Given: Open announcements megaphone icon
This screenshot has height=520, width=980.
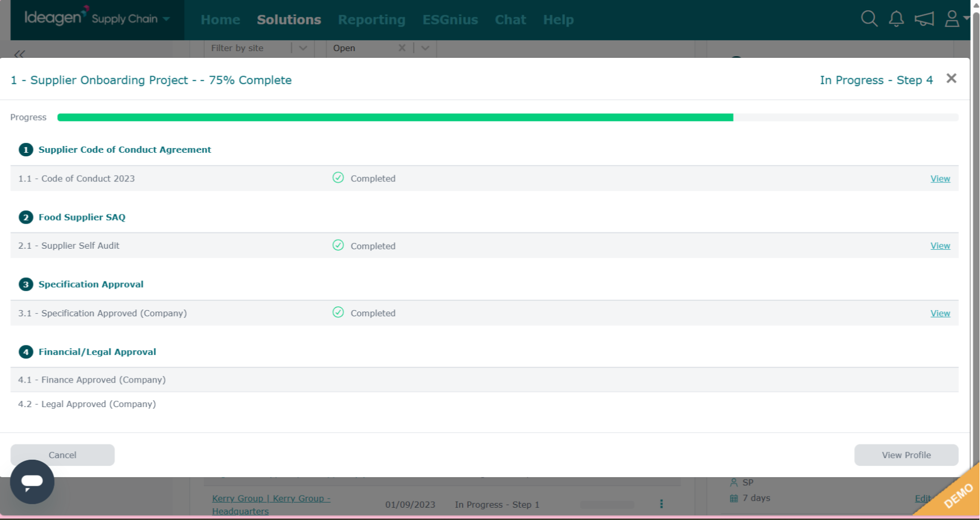Looking at the screenshot, I should (x=924, y=19).
